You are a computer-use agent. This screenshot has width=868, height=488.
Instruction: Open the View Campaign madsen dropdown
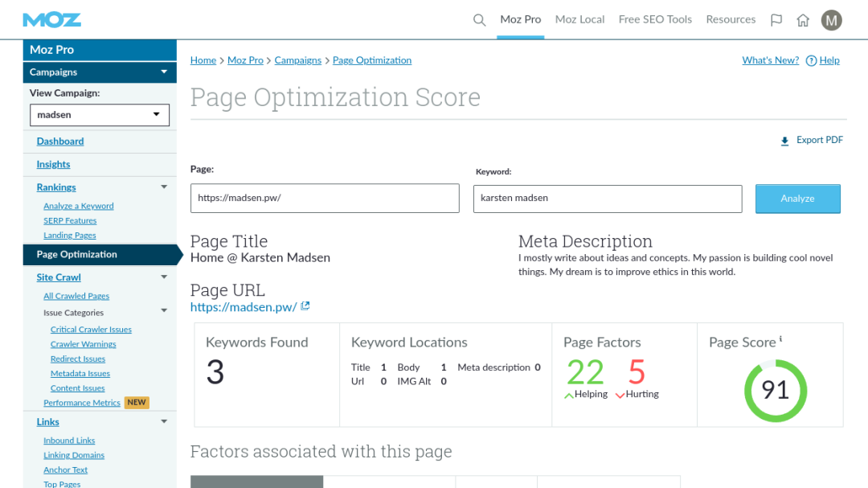point(100,115)
